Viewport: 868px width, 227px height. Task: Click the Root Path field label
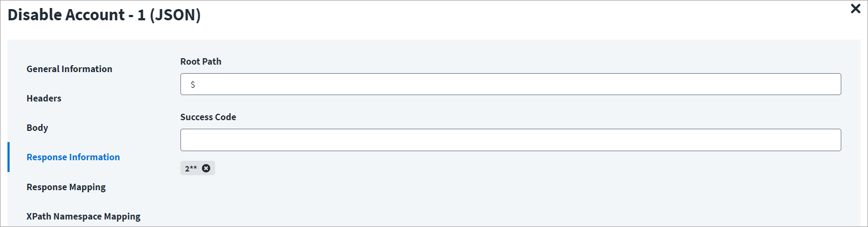click(x=201, y=61)
